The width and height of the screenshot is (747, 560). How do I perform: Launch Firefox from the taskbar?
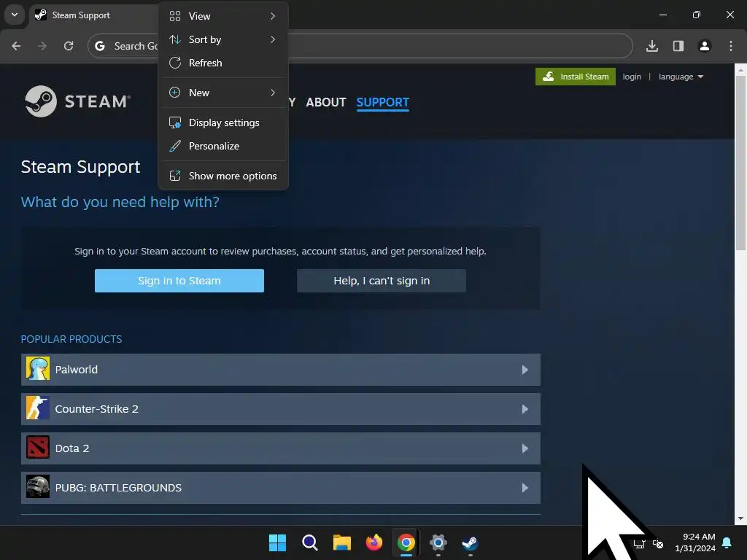(374, 542)
